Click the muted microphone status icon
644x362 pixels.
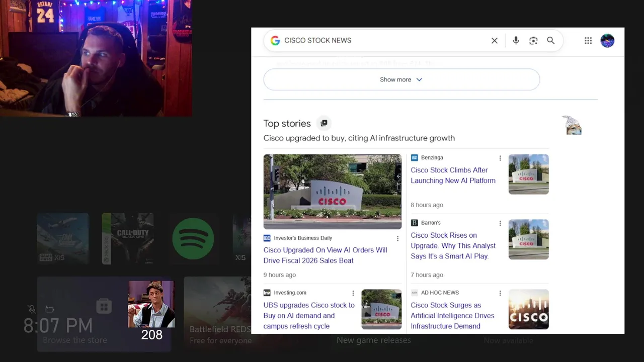32,309
